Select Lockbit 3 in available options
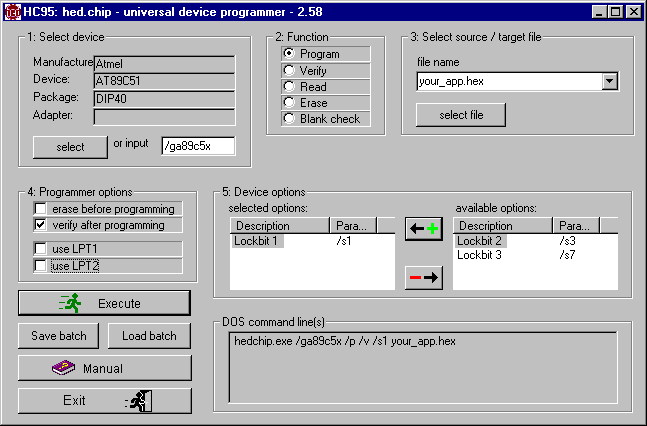The image size is (647, 426). [479, 255]
